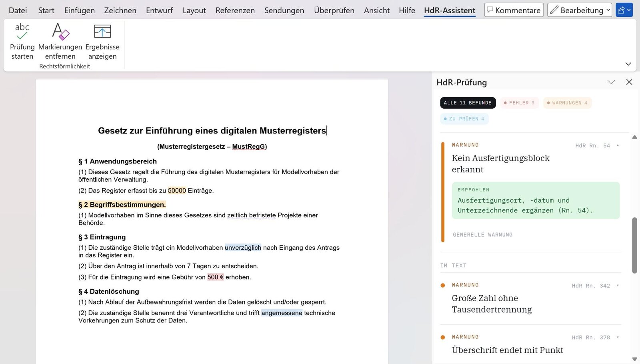Filter findings by Fehler 3
This screenshot has width=640, height=364.
coord(519,103)
